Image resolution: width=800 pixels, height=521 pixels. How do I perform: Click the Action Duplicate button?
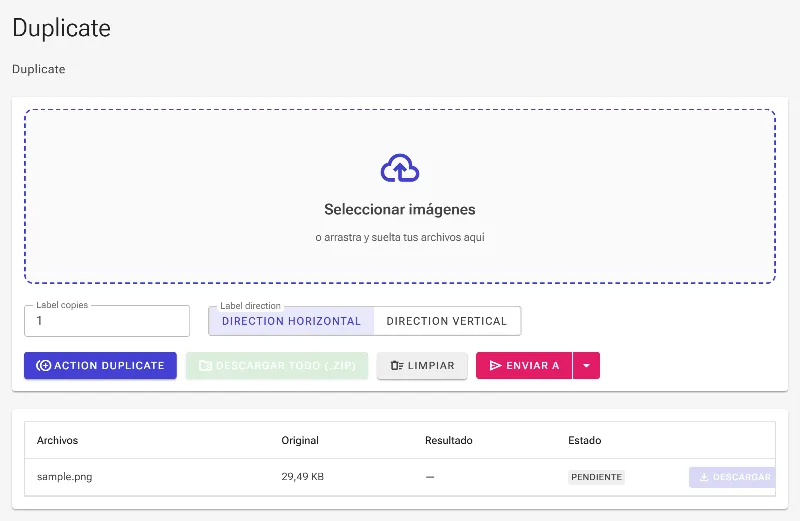tap(101, 365)
